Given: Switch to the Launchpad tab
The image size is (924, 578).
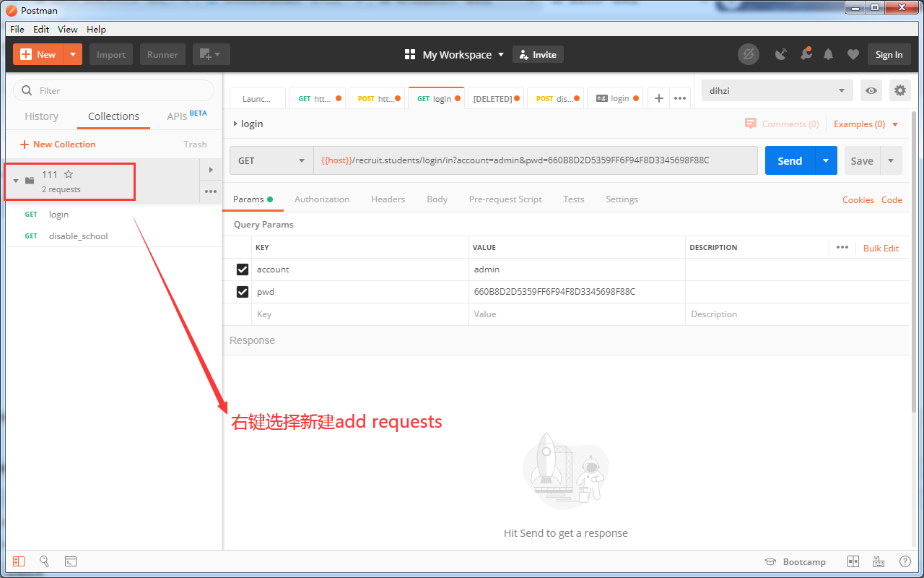Looking at the screenshot, I should click(x=258, y=98).
